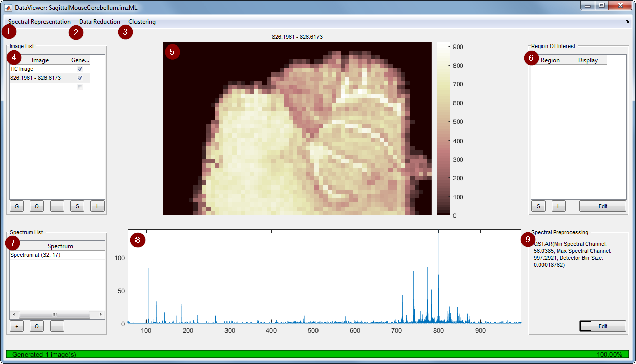Remove the selected image with the - button

click(57, 206)
